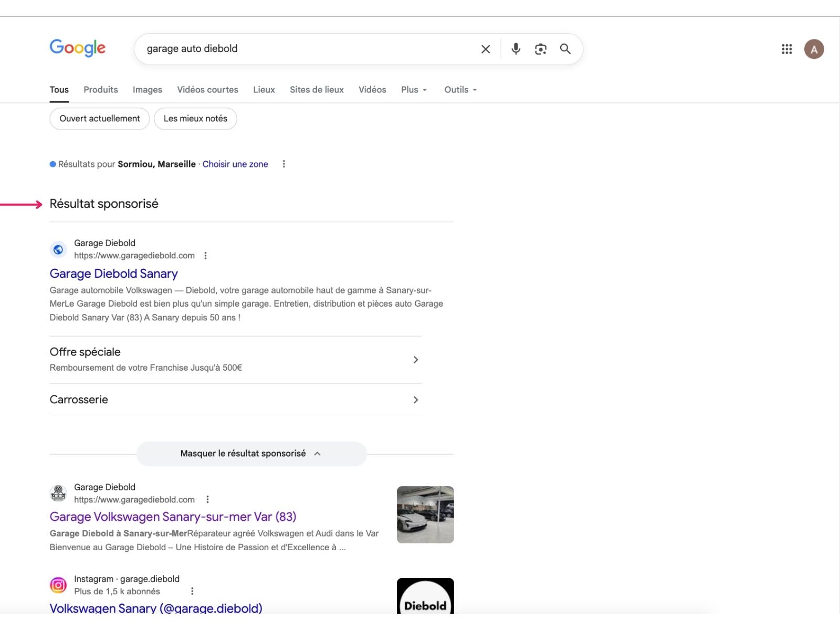The height and width of the screenshot is (630, 840).
Task: Enable the Les mieux notés filter
Action: 195,119
